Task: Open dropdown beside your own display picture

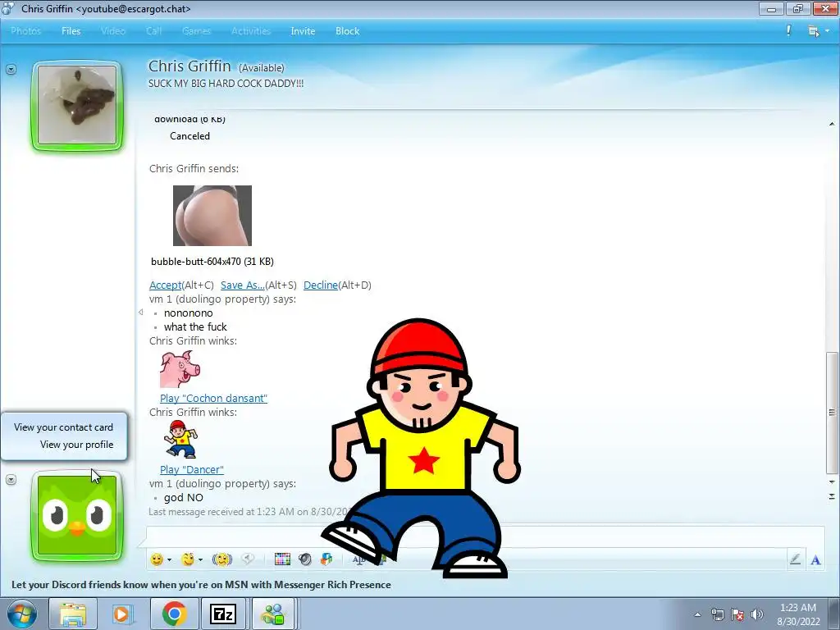Action: pyautogui.click(x=11, y=479)
